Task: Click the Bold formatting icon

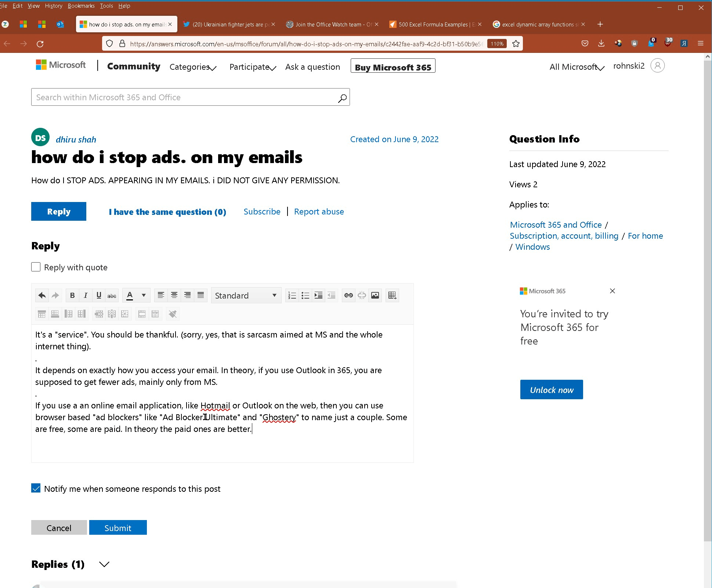Action: tap(72, 295)
